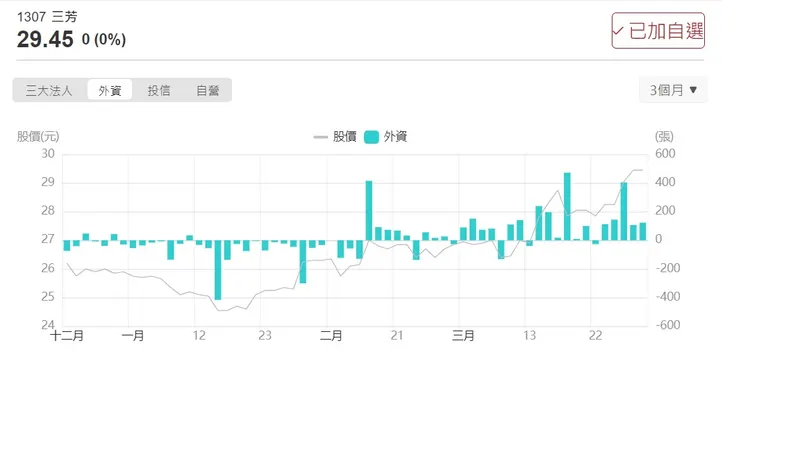Open the 3個月 period dropdown

point(673,90)
